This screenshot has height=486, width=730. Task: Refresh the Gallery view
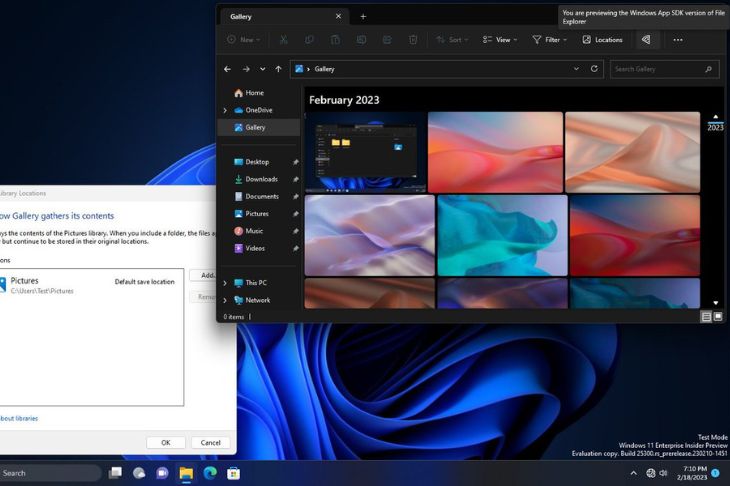(x=594, y=69)
